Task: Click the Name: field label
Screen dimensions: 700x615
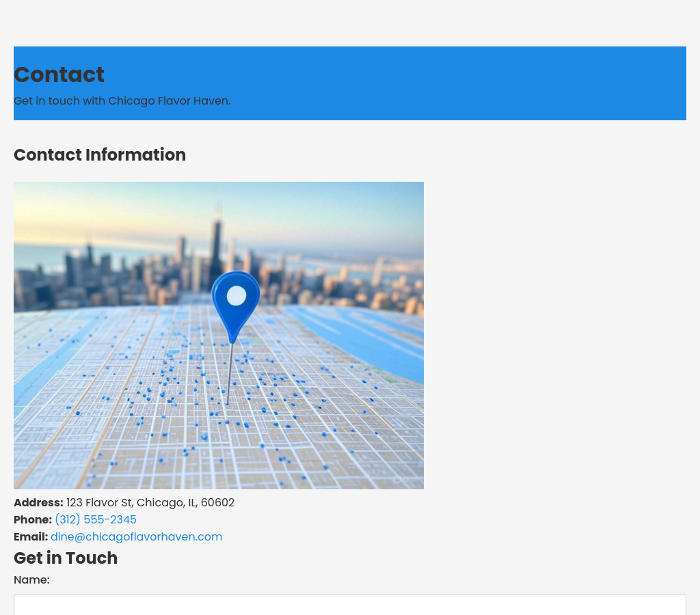Action: point(31,580)
